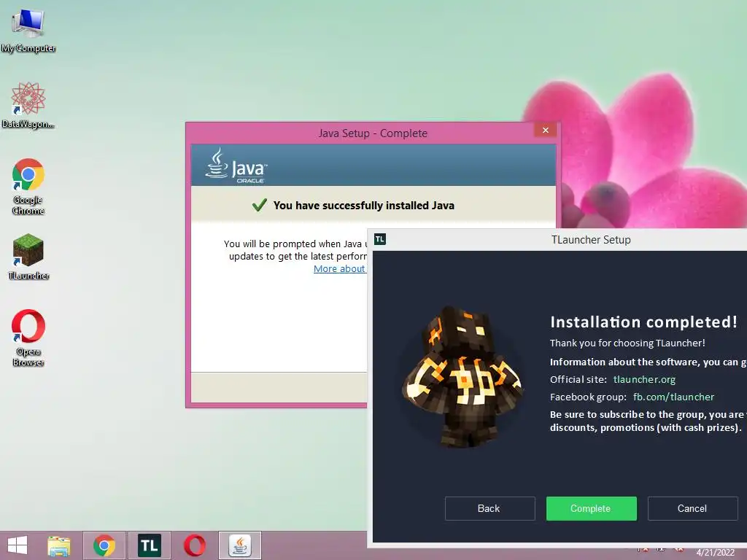Open the tlauncher.org official site link
This screenshot has height=560, width=747.
pos(644,379)
